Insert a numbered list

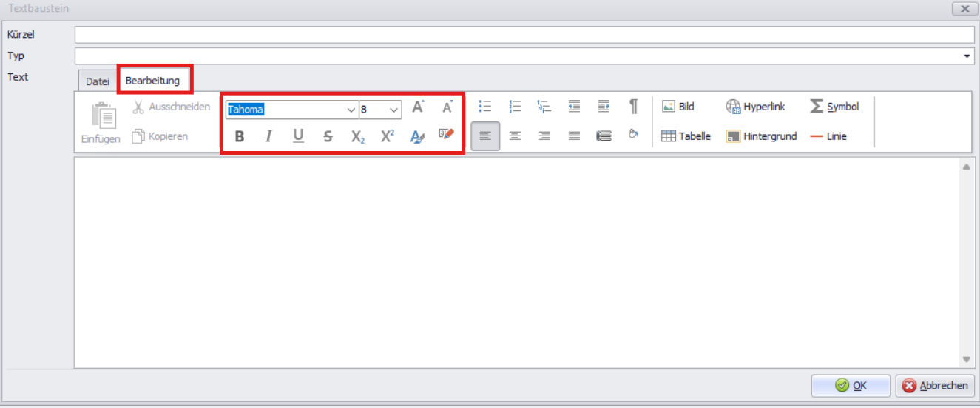[x=516, y=107]
